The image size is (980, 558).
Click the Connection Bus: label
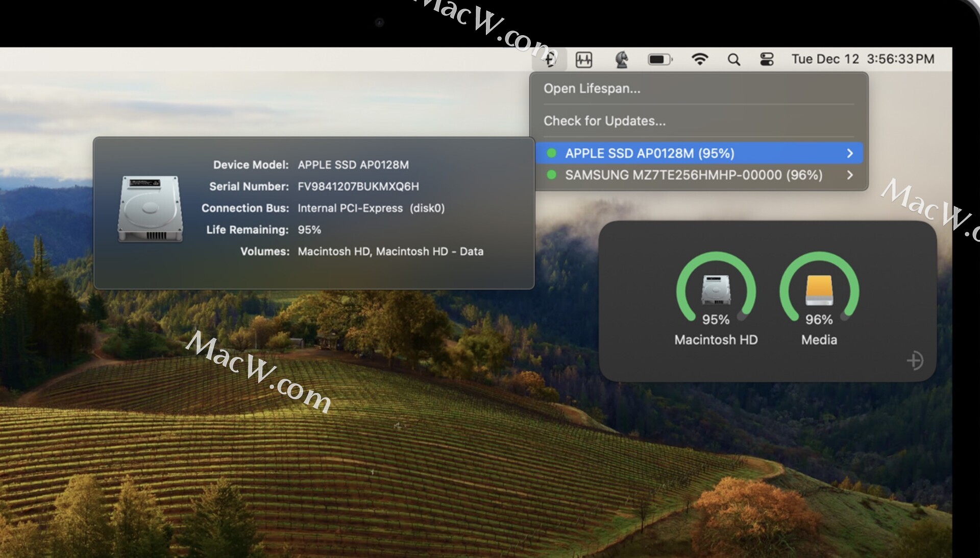pyautogui.click(x=245, y=208)
